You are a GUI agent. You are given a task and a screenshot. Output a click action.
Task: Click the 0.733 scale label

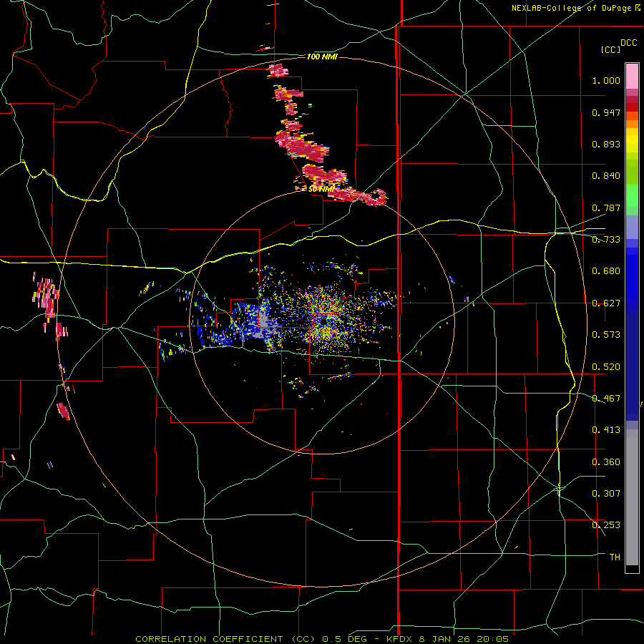point(606,240)
